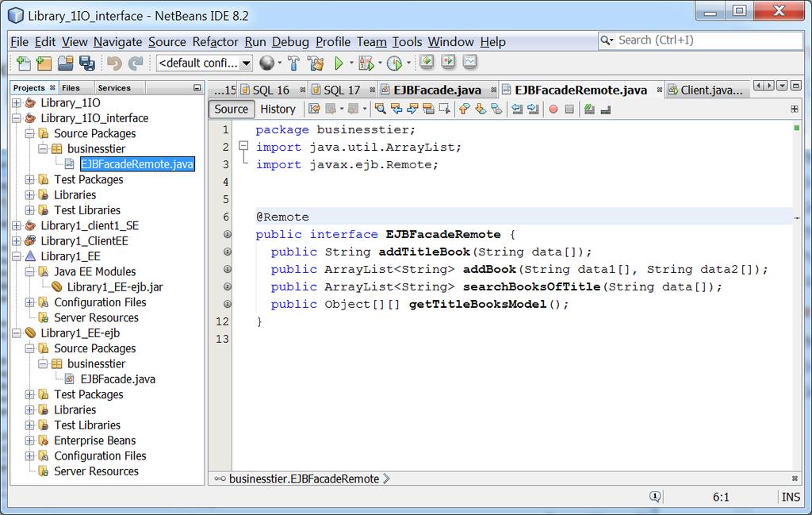This screenshot has width=812, height=515.
Task: Click the Debug Project icon
Action: pos(366,63)
